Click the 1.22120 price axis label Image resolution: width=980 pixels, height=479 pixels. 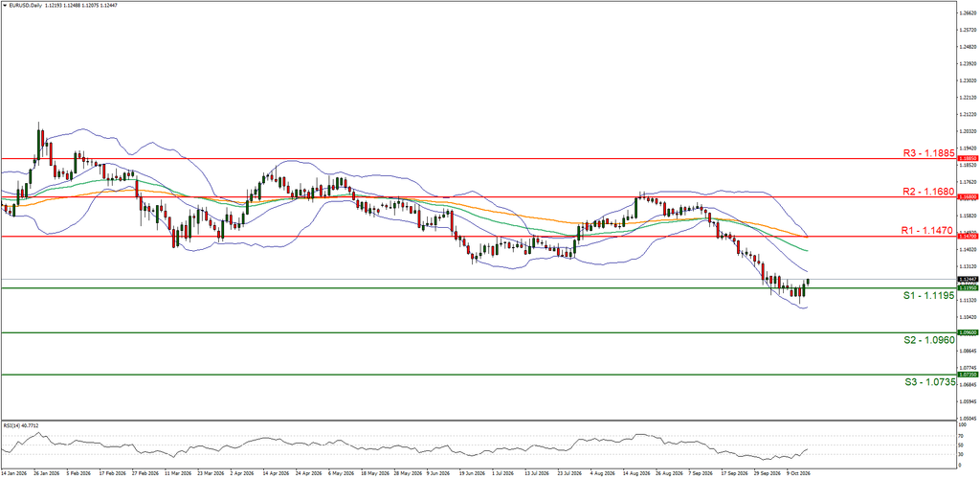pyautogui.click(x=969, y=98)
